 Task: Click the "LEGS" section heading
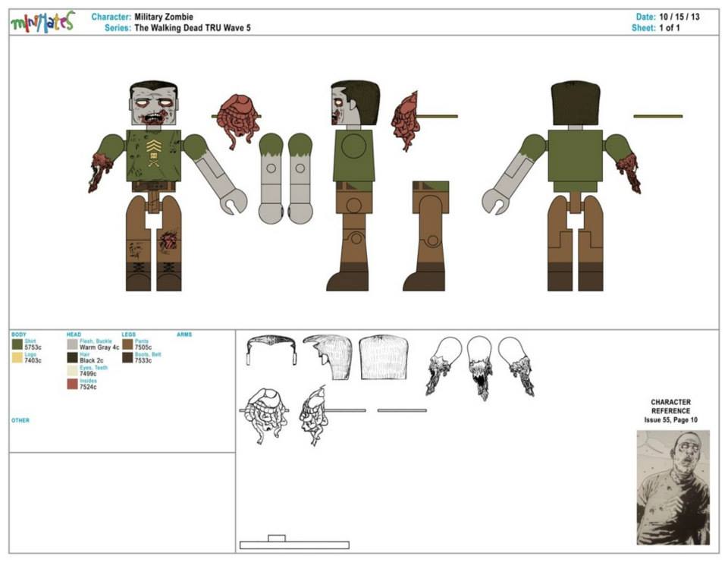tap(129, 334)
